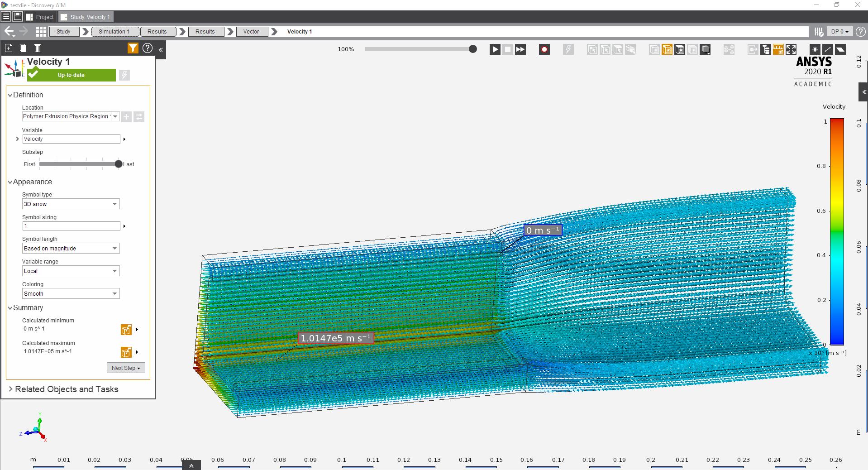
Task: Click the record animation icon
Action: point(544,49)
